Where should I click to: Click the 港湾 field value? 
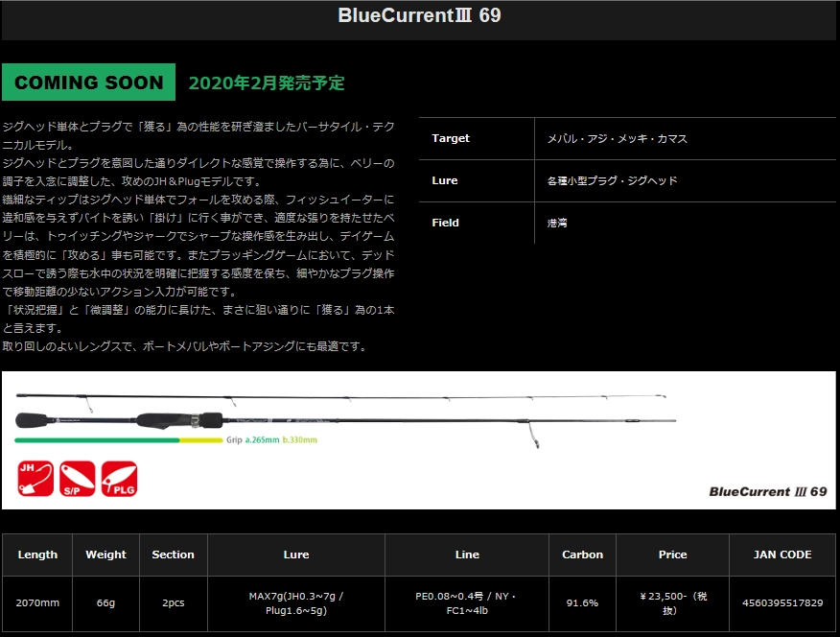[x=557, y=223]
